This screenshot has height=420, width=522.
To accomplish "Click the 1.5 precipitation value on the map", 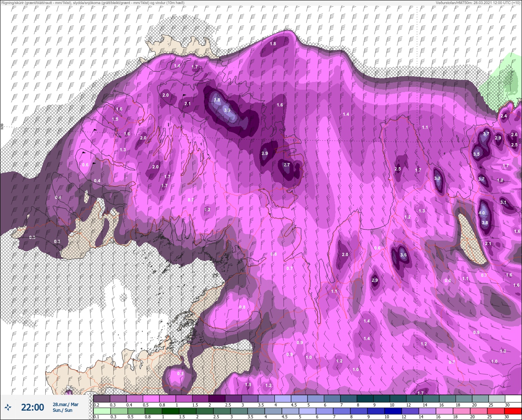I will click(x=115, y=119).
